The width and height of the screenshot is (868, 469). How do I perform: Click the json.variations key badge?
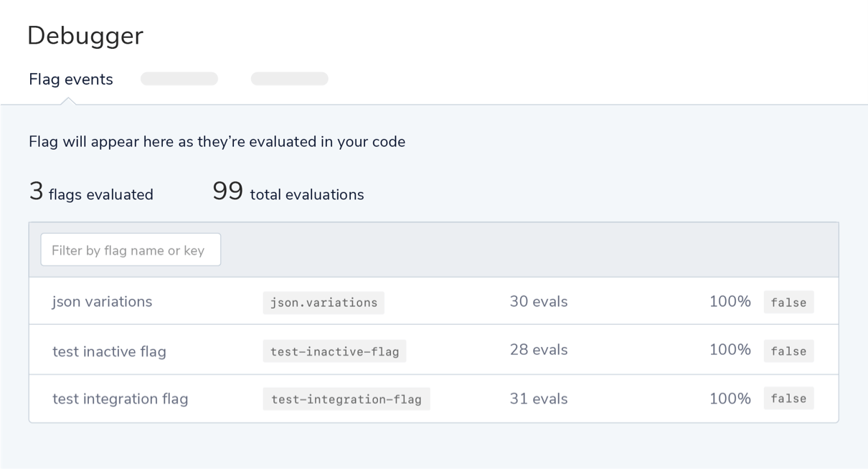[324, 303]
